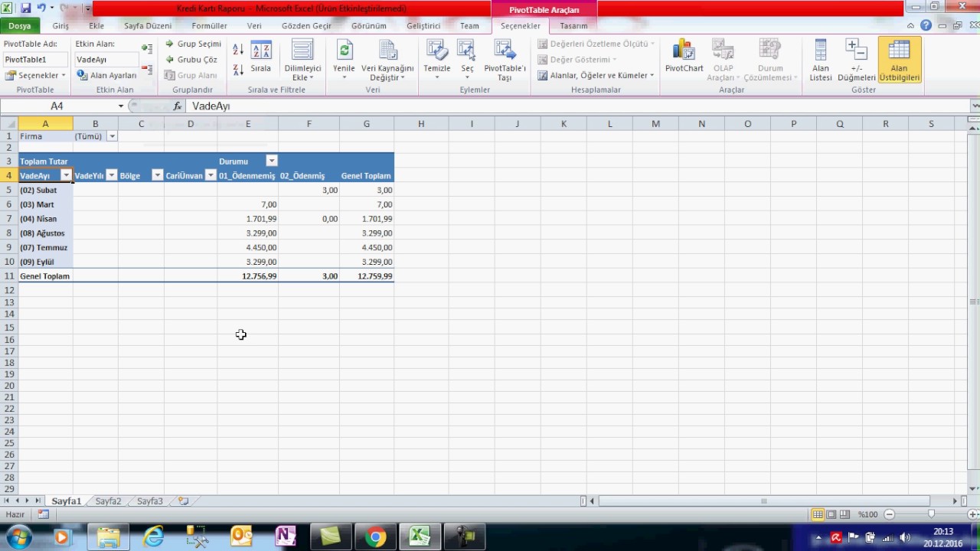This screenshot has height=551, width=980.
Task: Expand the Name Box dropdown
Action: tap(120, 106)
